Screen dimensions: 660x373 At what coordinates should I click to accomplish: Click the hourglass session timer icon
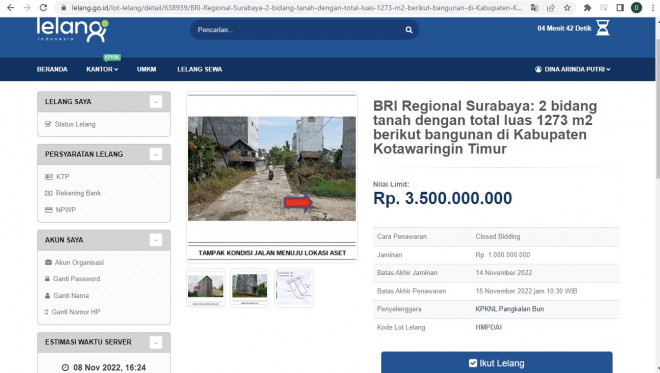pyautogui.click(x=603, y=28)
